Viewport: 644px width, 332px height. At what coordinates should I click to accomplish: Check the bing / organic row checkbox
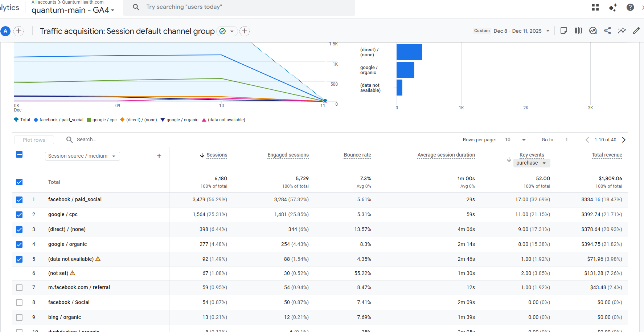point(19,317)
